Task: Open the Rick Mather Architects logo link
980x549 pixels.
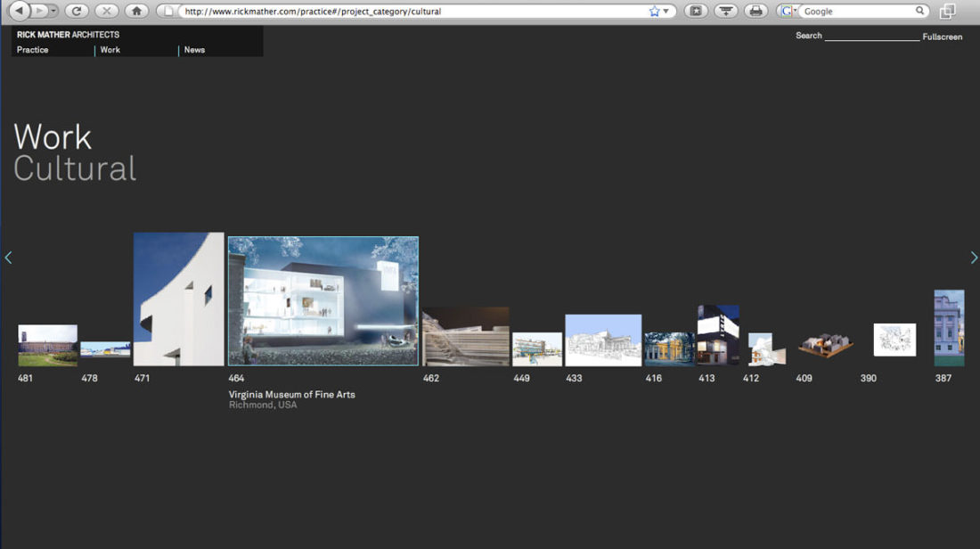Action: click(x=68, y=35)
